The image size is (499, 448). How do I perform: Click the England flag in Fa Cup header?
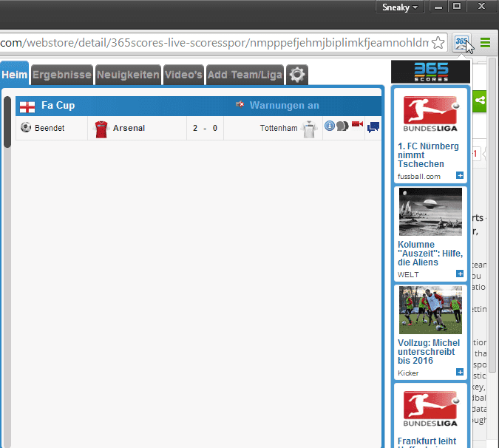coord(27,107)
